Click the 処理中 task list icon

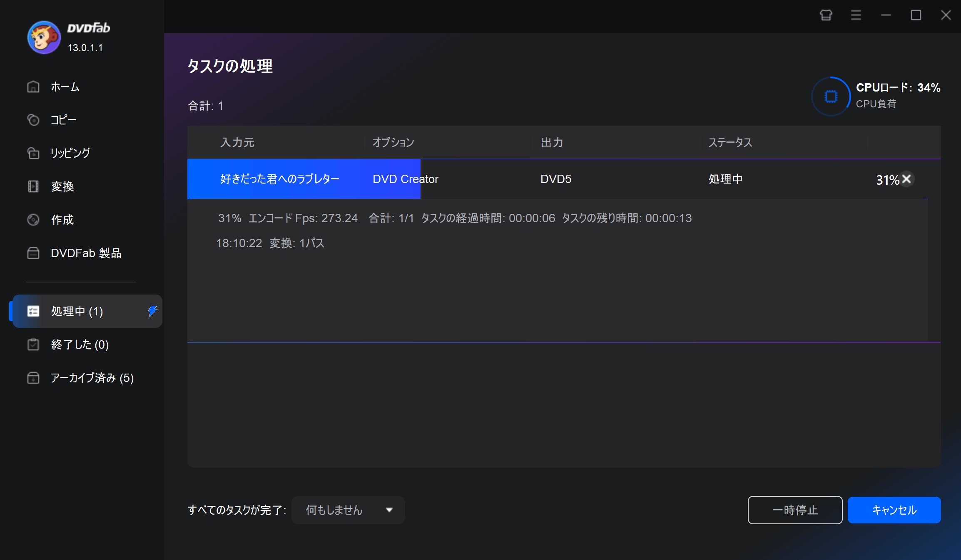point(33,311)
